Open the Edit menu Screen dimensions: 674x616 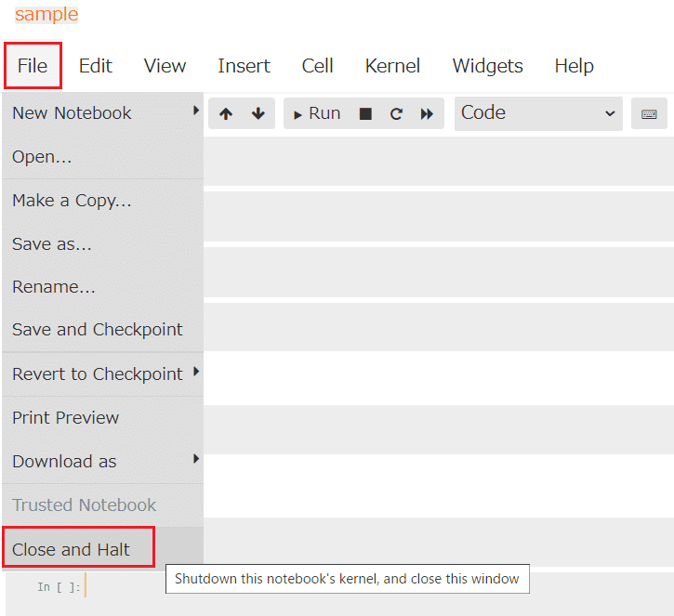pos(96,66)
